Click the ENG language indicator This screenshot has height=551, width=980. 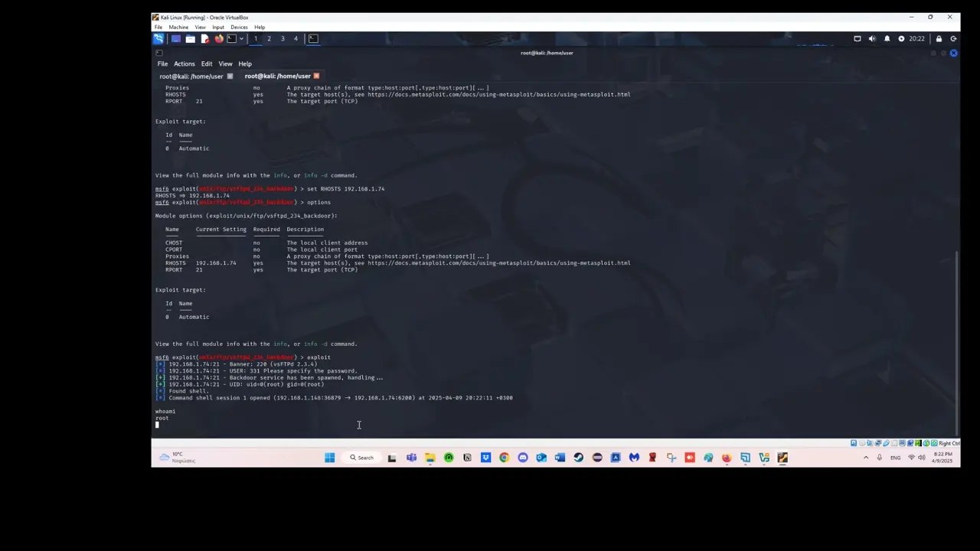(x=895, y=458)
